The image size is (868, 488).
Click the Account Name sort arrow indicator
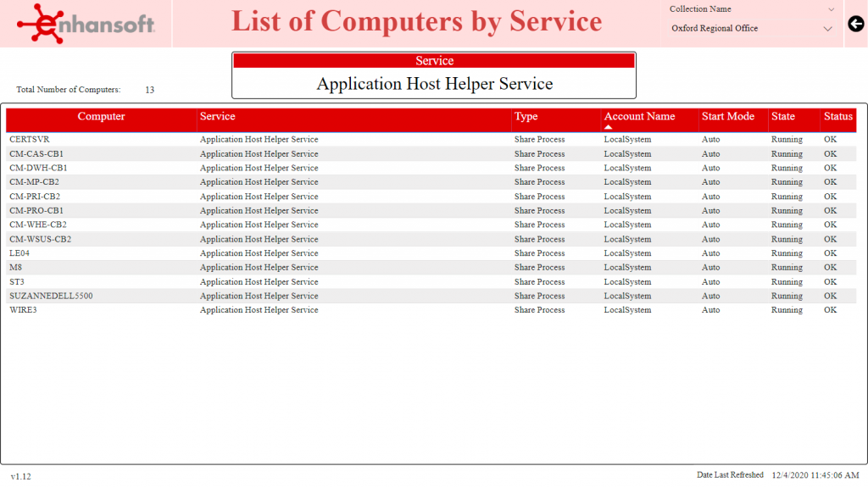click(608, 127)
